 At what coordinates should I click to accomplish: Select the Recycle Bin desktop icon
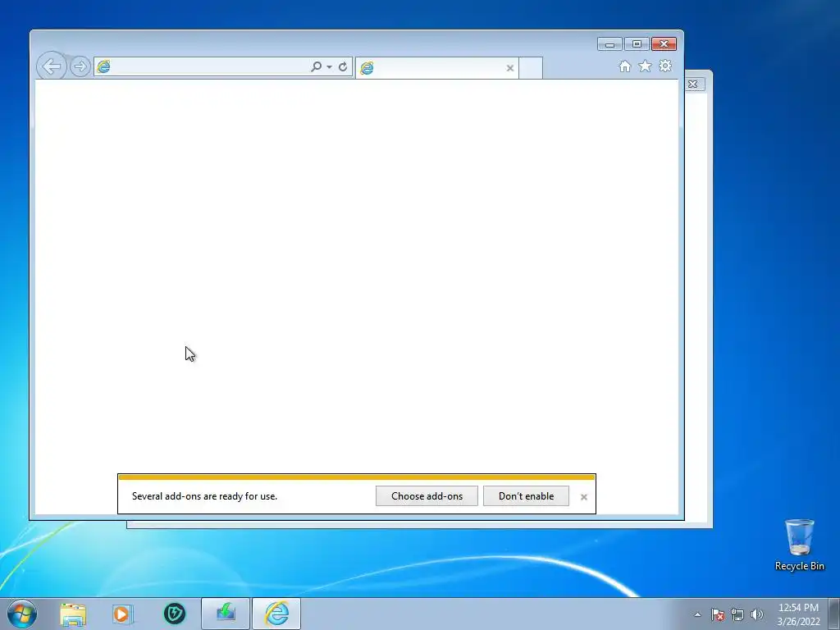799,545
